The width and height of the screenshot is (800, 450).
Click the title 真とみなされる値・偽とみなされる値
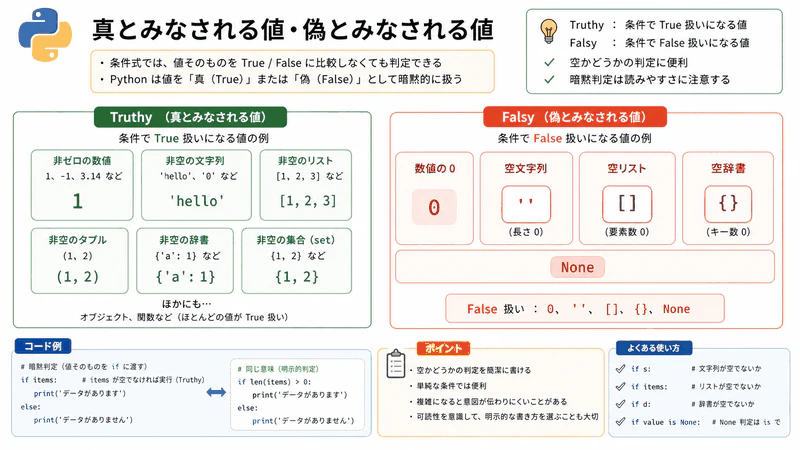[293, 30]
